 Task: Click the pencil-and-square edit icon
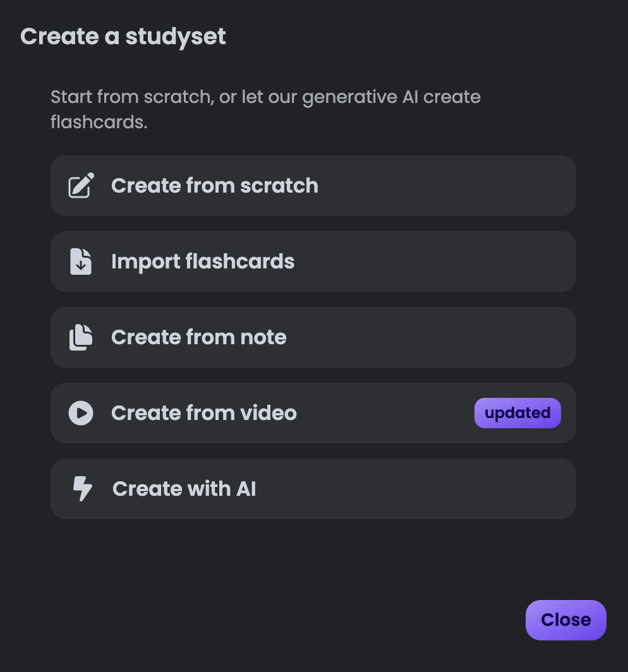82,186
